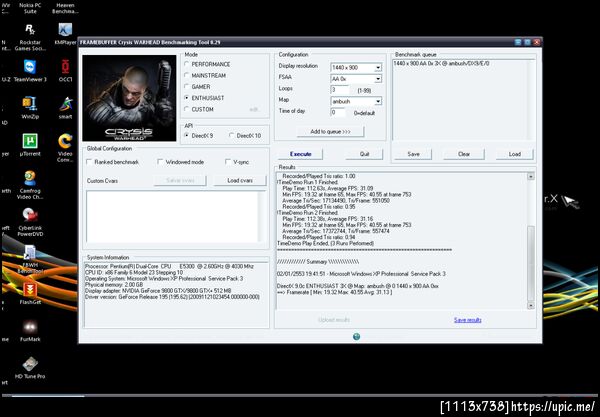Click the Processor line in System Information
The width and height of the screenshot is (600, 417).
[169, 266]
